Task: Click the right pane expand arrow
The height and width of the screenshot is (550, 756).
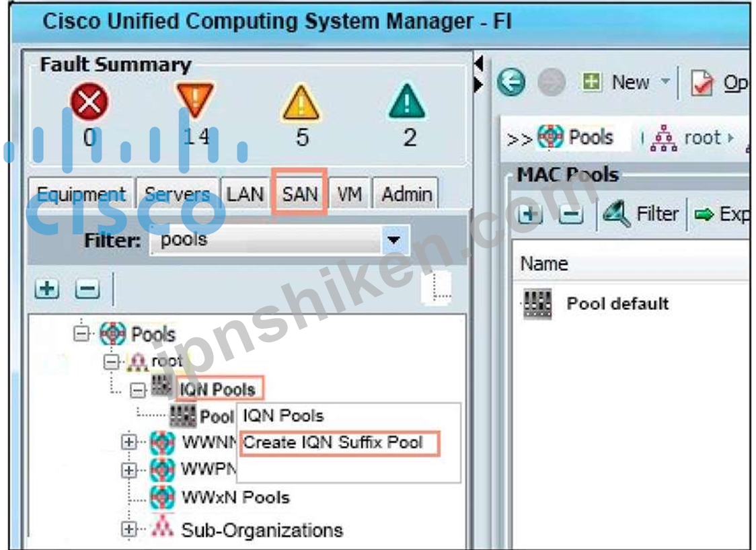Action: [479, 85]
